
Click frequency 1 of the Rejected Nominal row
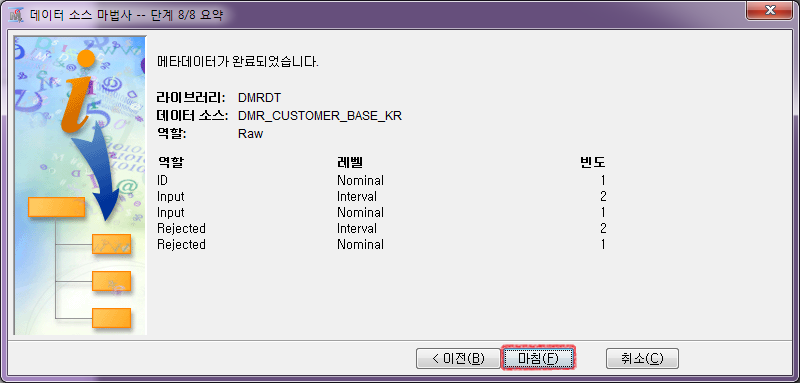[603, 244]
